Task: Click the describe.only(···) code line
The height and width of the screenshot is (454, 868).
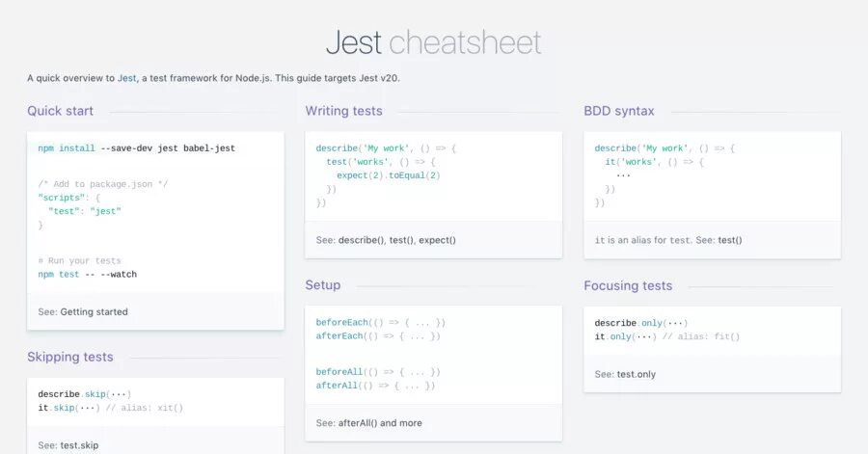Action: click(x=641, y=323)
